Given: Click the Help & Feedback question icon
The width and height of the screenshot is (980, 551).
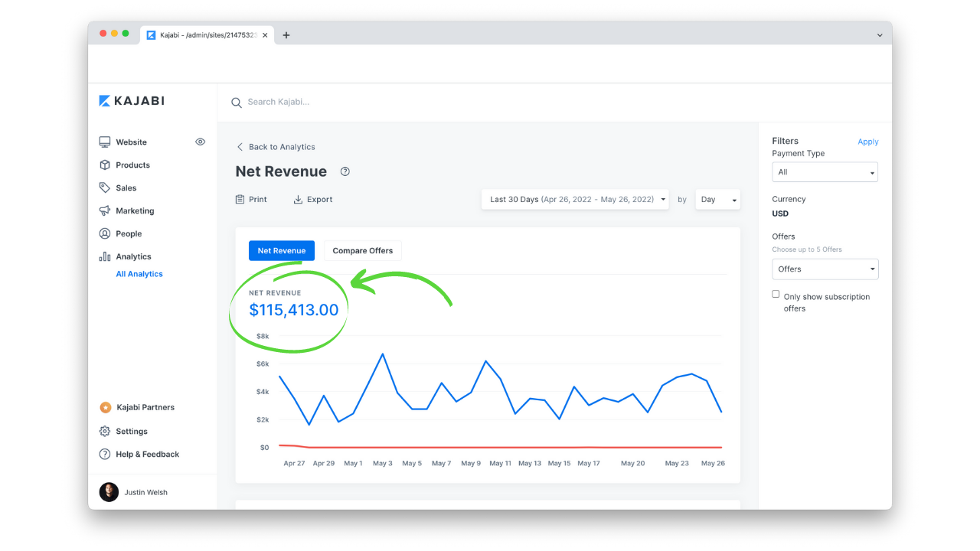Looking at the screenshot, I should [105, 455].
